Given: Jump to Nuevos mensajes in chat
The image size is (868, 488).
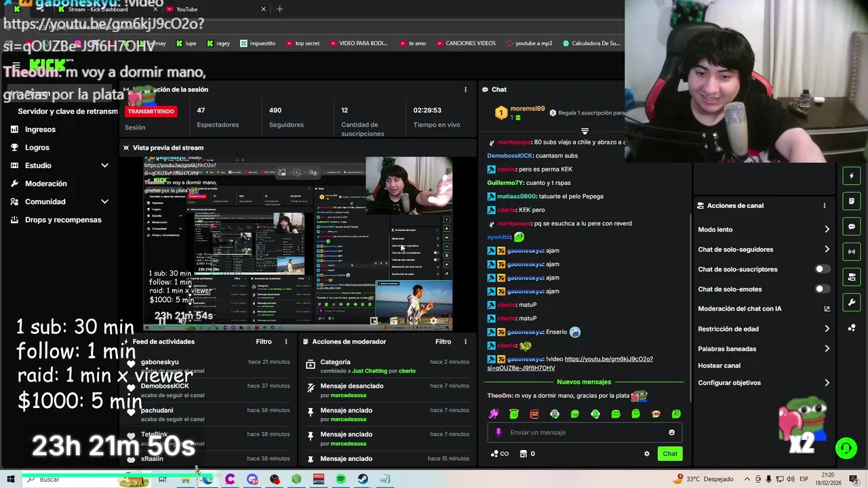Looking at the screenshot, I should (x=584, y=382).
